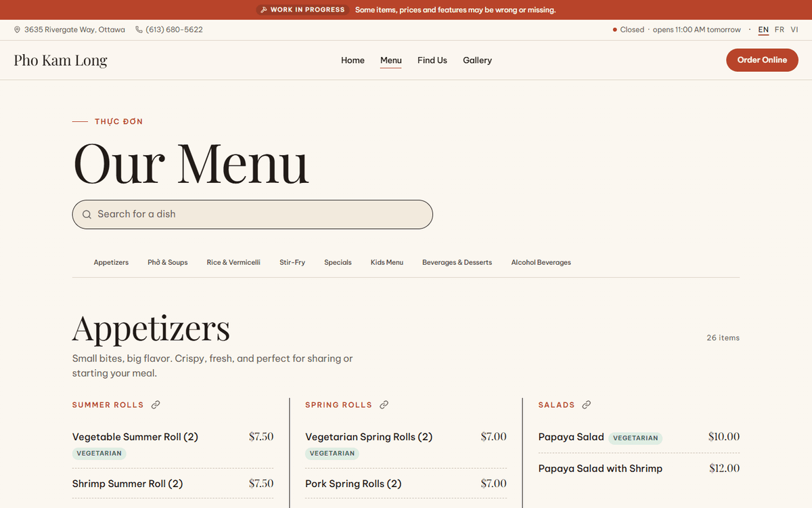The width and height of the screenshot is (812, 508).
Task: Click the Order Online button
Action: pos(762,60)
